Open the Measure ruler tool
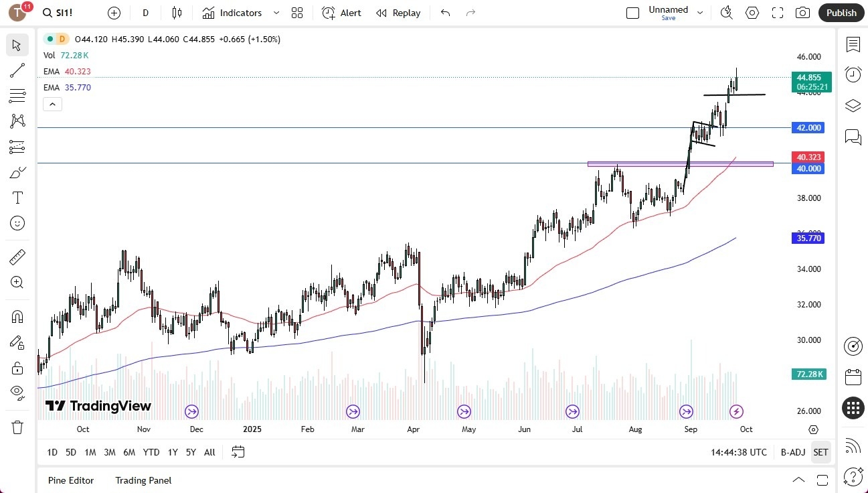Screen dimensions: 868x493 coord(17,257)
